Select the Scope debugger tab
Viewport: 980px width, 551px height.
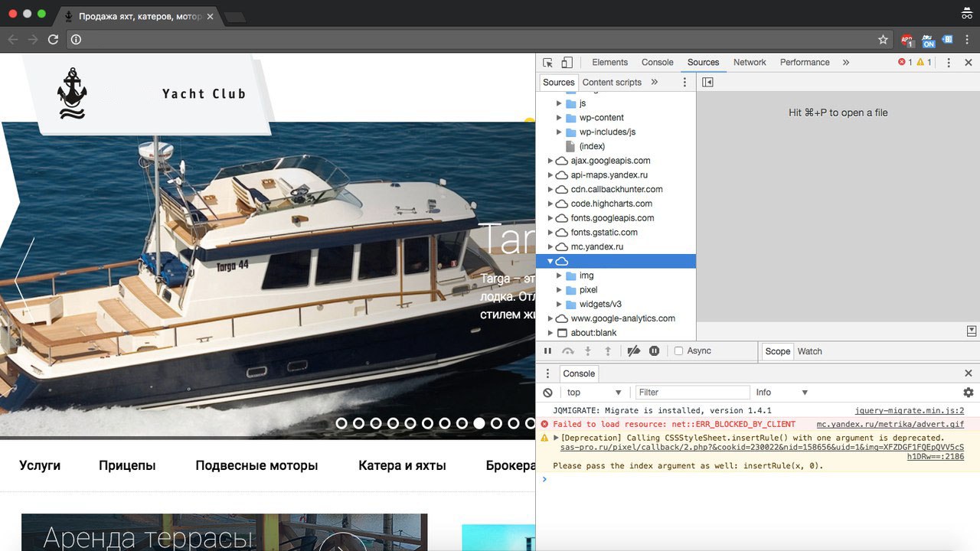click(x=777, y=352)
